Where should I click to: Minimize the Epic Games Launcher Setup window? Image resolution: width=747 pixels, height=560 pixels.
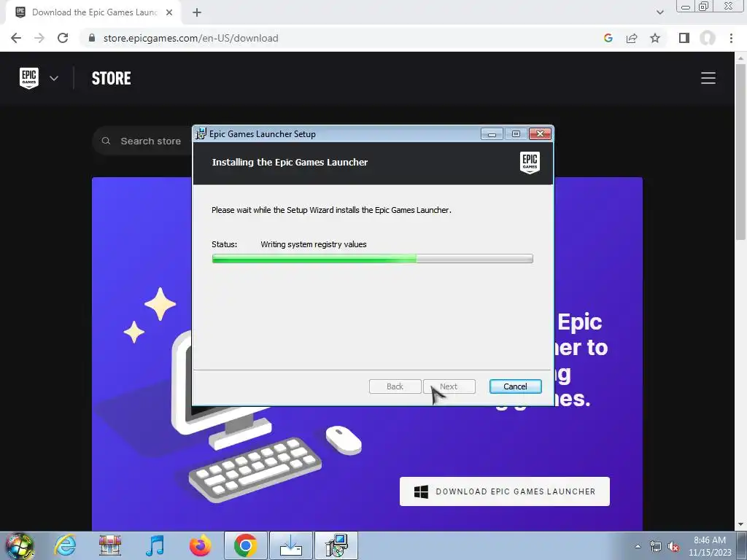[x=492, y=134]
